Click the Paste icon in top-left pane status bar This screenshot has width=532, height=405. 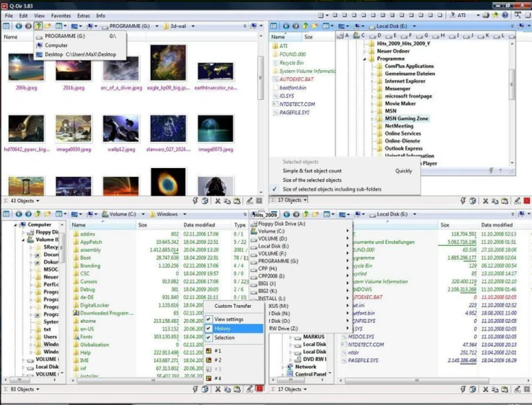(237, 201)
